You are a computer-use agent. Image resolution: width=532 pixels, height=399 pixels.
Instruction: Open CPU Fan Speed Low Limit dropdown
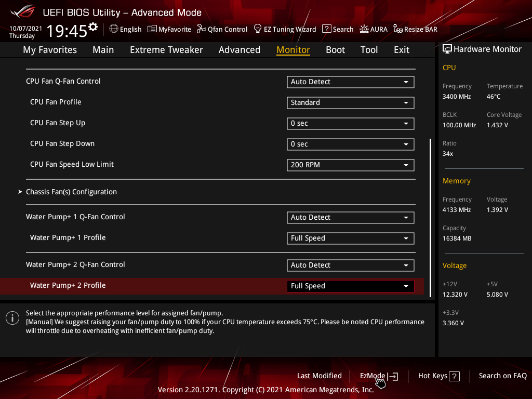(351, 165)
